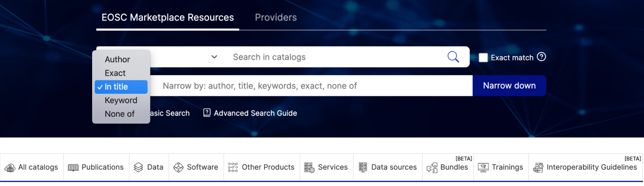
Task: Enable the Exact match checkbox
Action: point(483,58)
